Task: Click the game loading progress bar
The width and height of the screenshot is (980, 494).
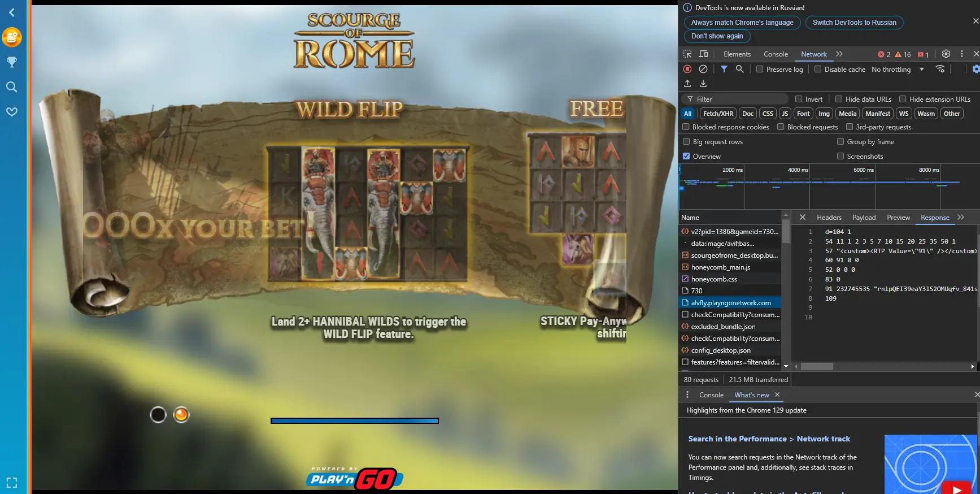Action: click(x=355, y=421)
